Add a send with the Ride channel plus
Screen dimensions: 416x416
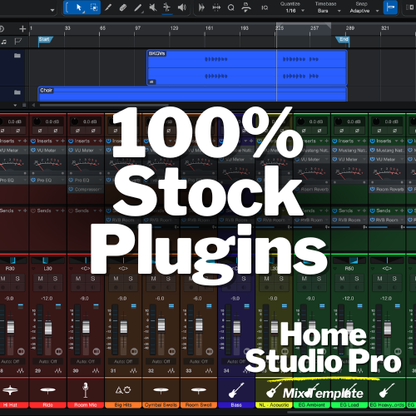(63, 211)
